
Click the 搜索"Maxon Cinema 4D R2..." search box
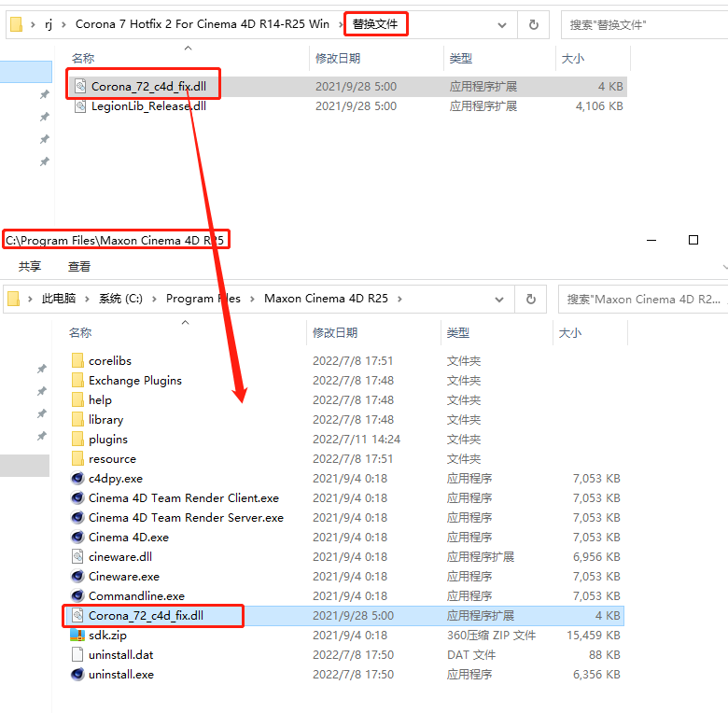coord(643,299)
